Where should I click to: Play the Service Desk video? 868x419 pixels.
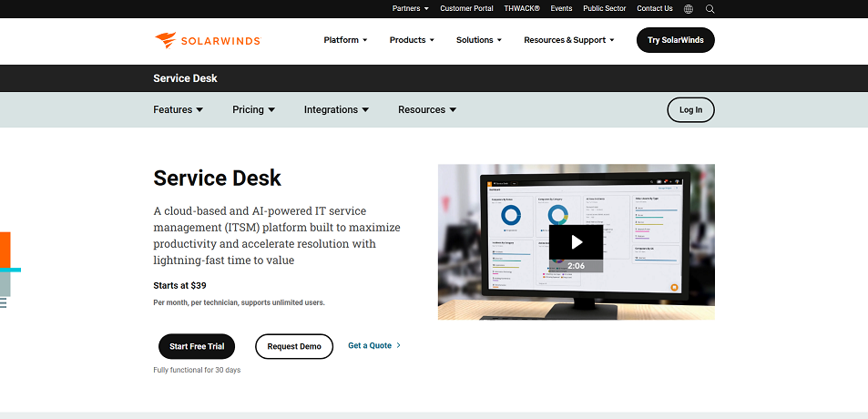point(576,242)
